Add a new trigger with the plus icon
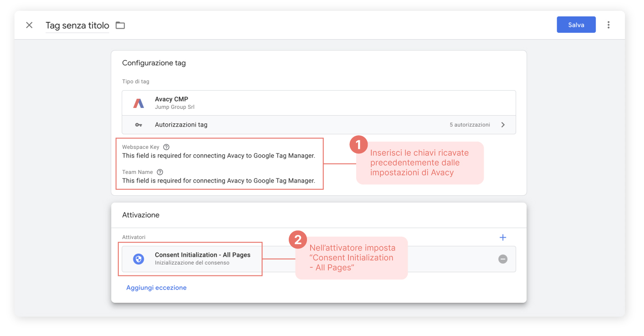The image size is (644, 336). coord(502,237)
